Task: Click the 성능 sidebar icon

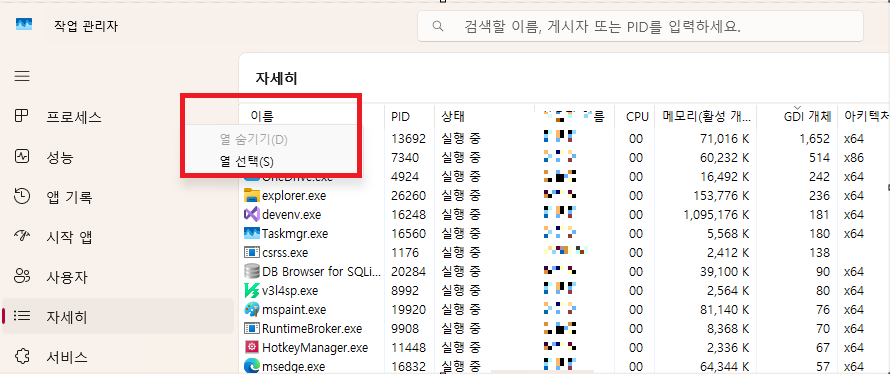Action: point(21,157)
